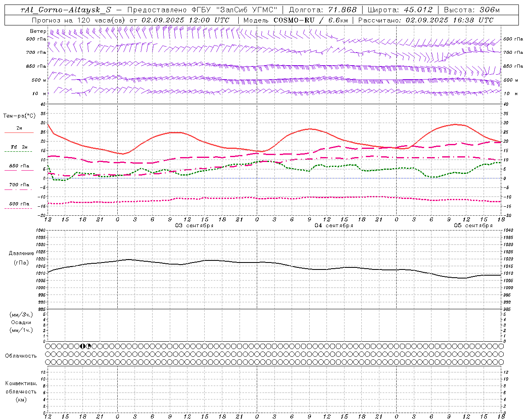Viewport: 525px width, 420px height.
Task: Click the quarter-filled cloud cover circle
Action: 88,346
